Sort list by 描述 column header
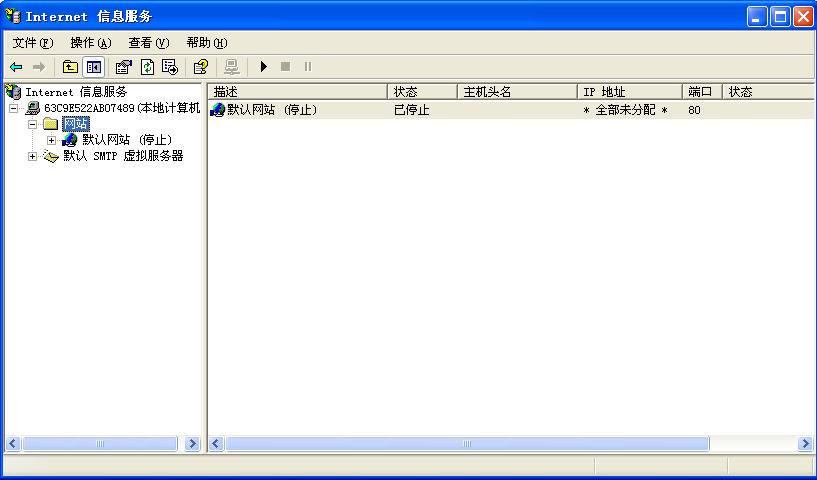Image resolution: width=817 pixels, height=480 pixels. click(297, 92)
